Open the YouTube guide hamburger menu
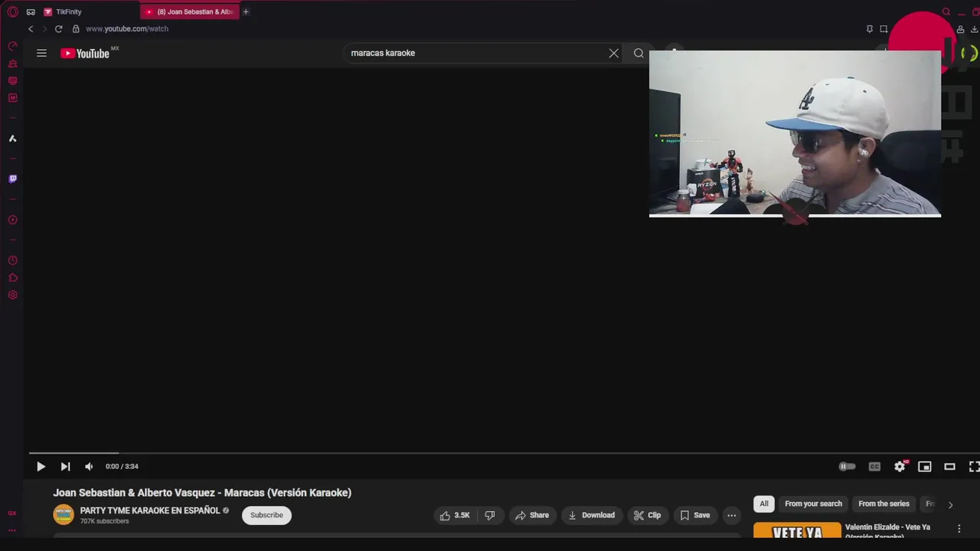This screenshot has height=551, width=980. [41, 53]
